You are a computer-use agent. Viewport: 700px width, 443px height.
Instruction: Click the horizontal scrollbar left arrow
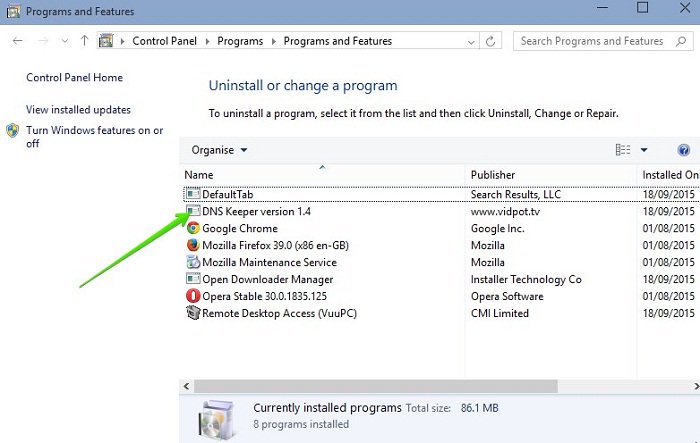tap(186, 386)
